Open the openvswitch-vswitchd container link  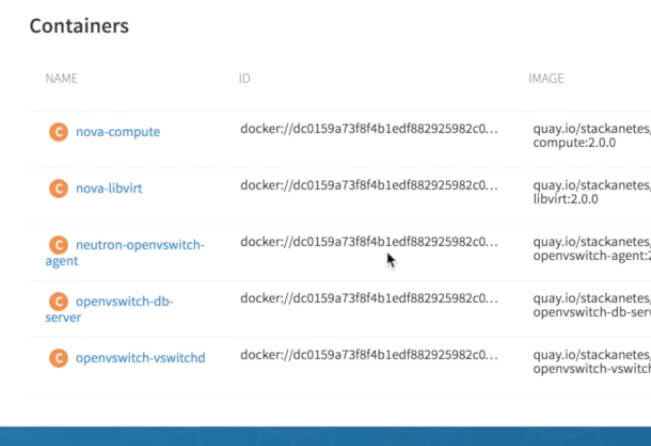click(x=140, y=357)
